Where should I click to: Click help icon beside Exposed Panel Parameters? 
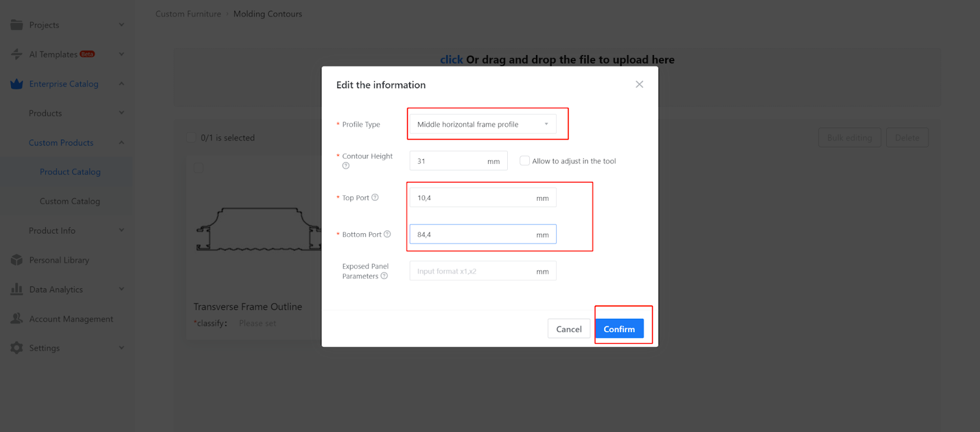click(384, 276)
